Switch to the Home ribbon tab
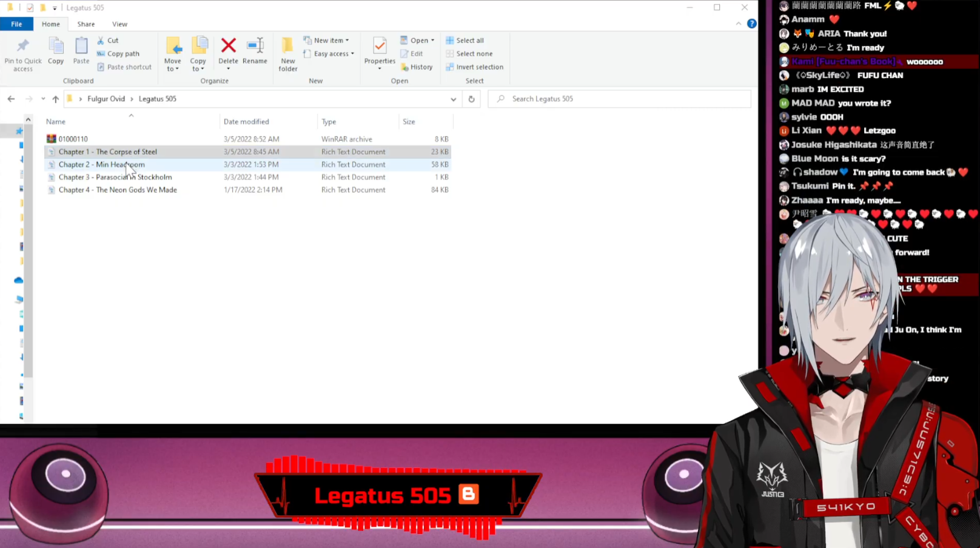Viewport: 980px width, 548px height. coord(51,24)
